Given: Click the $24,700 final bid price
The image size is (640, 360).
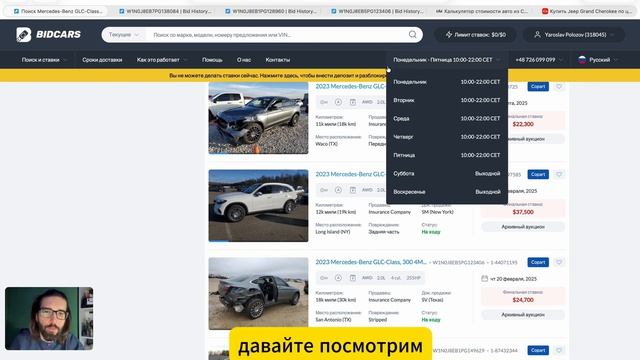Looking at the screenshot, I should (x=523, y=300).
